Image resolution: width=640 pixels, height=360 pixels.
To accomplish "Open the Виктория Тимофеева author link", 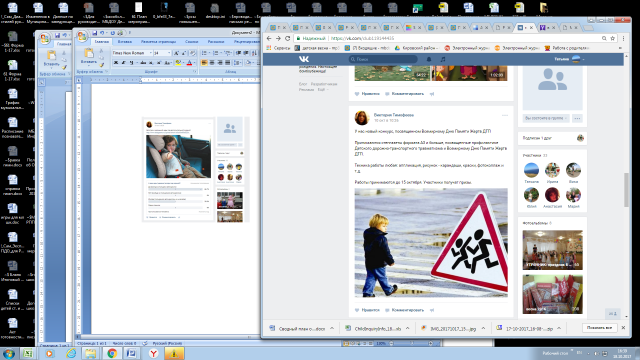I will pyautogui.click(x=393, y=115).
